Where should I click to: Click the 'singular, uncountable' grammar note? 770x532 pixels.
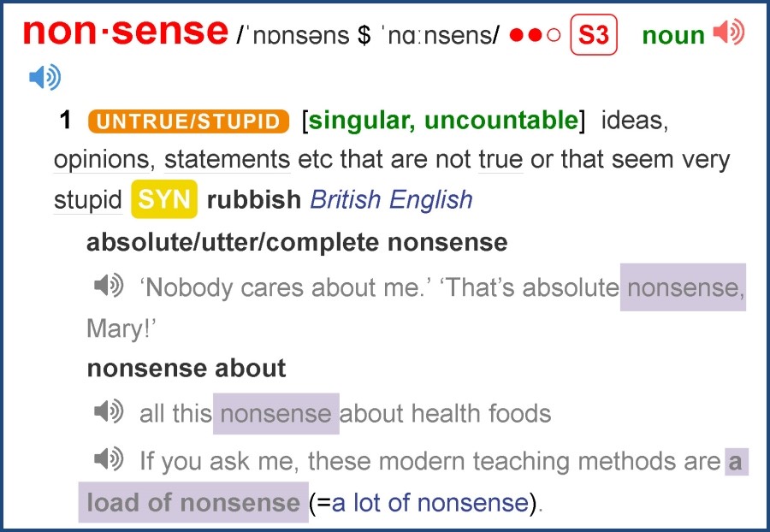[x=443, y=121]
